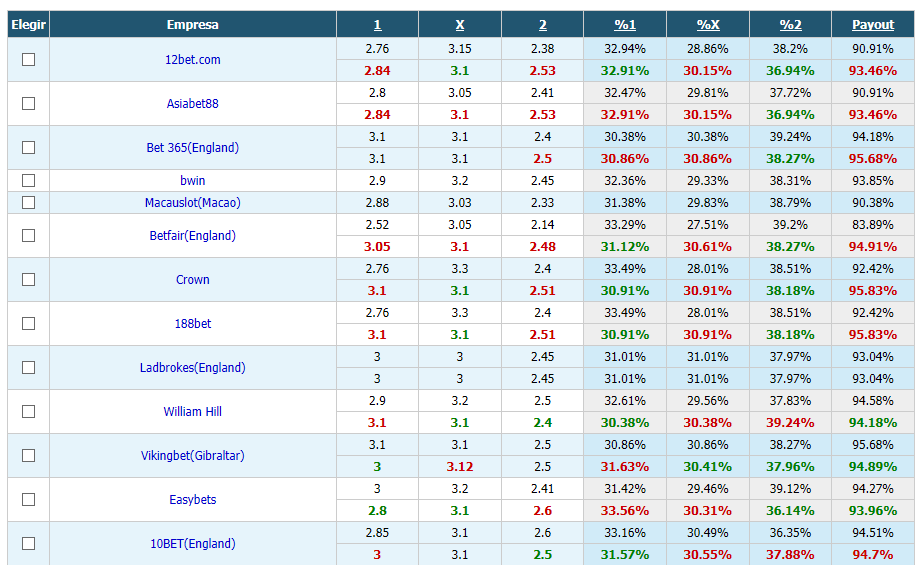Sort by the %X column header

coord(708,25)
